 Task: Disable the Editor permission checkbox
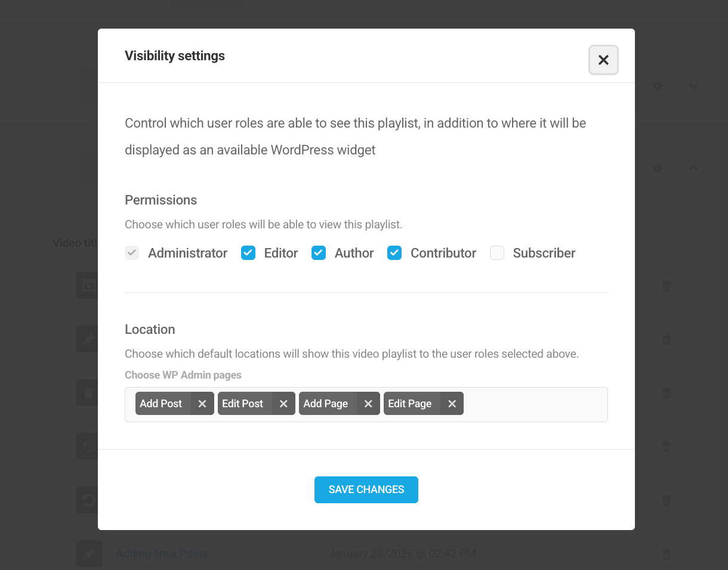[x=248, y=253]
